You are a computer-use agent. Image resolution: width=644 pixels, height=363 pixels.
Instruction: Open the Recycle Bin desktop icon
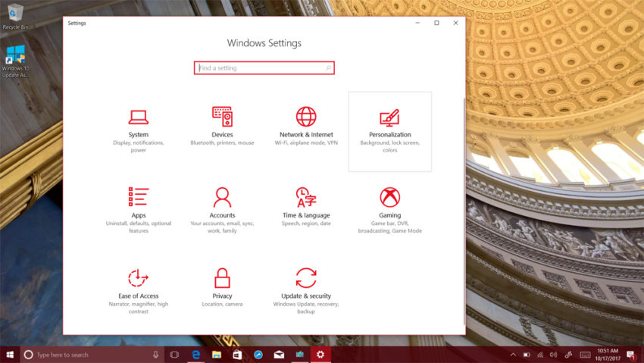[x=15, y=17]
